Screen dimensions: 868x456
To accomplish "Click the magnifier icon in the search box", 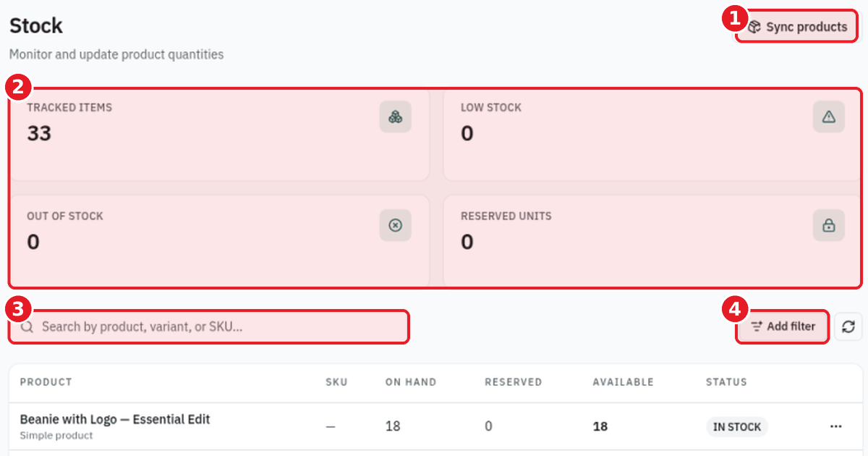I will (x=27, y=327).
